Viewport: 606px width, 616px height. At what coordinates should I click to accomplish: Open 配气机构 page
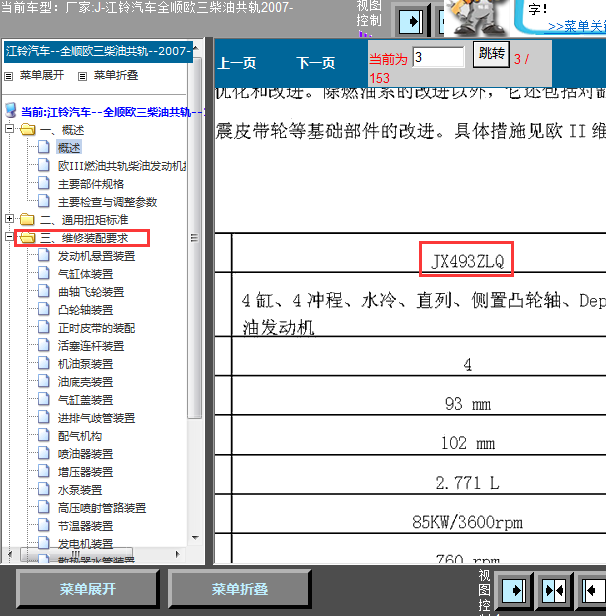coord(80,436)
